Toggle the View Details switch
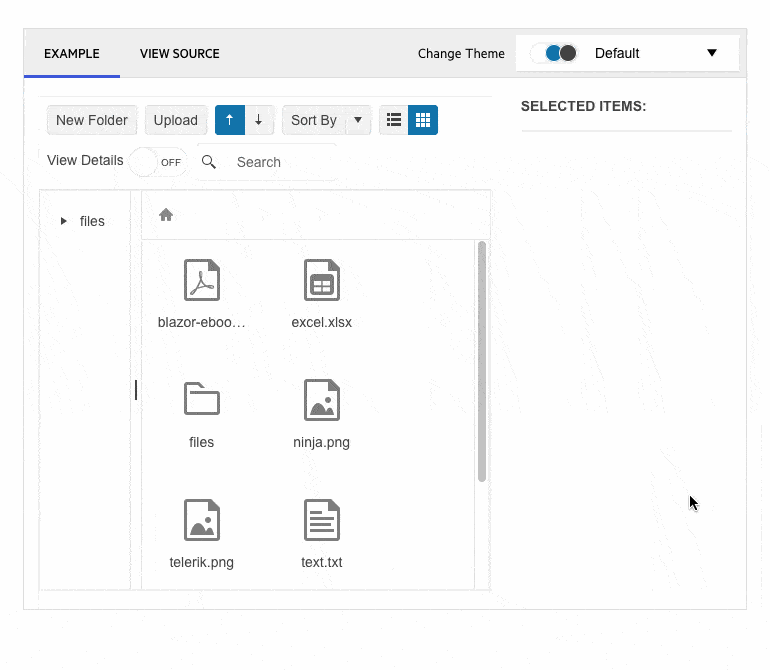The image size is (770, 670). click(x=158, y=162)
